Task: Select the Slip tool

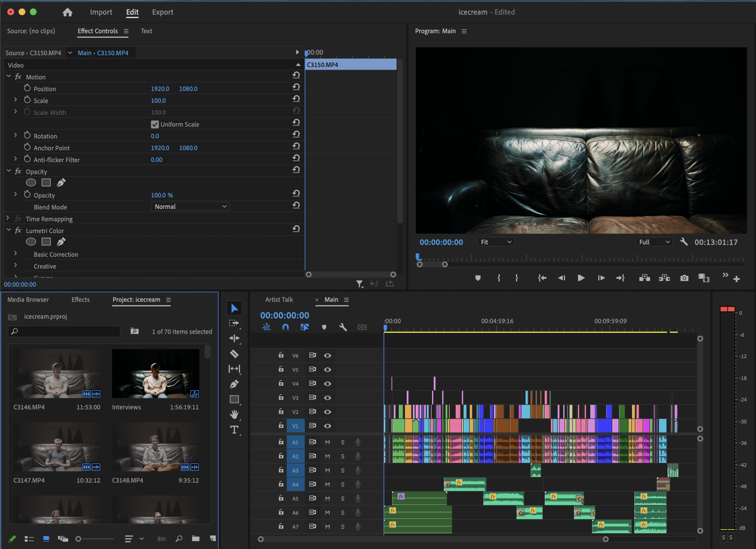Action: coord(234,369)
